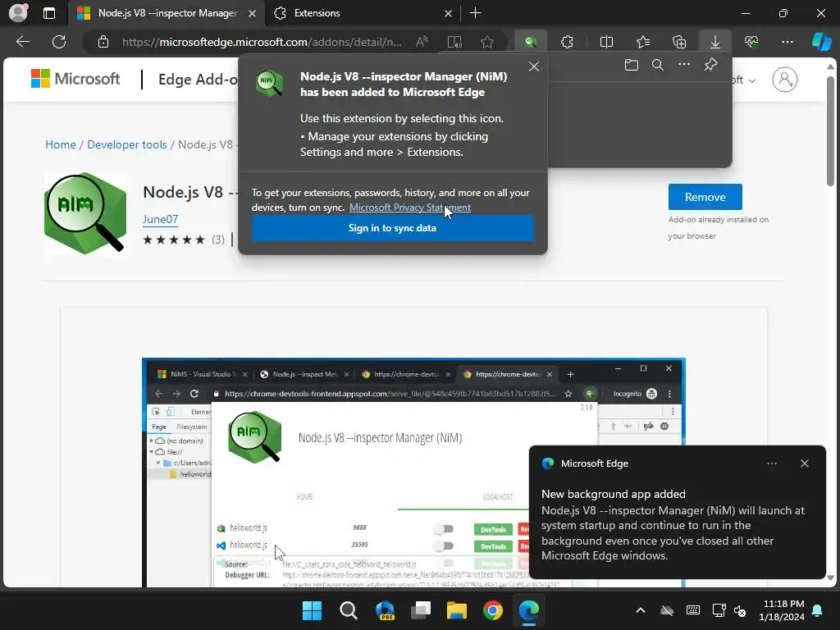The height and width of the screenshot is (630, 840).
Task: Open Favorites list icon
Action: [x=643, y=42]
